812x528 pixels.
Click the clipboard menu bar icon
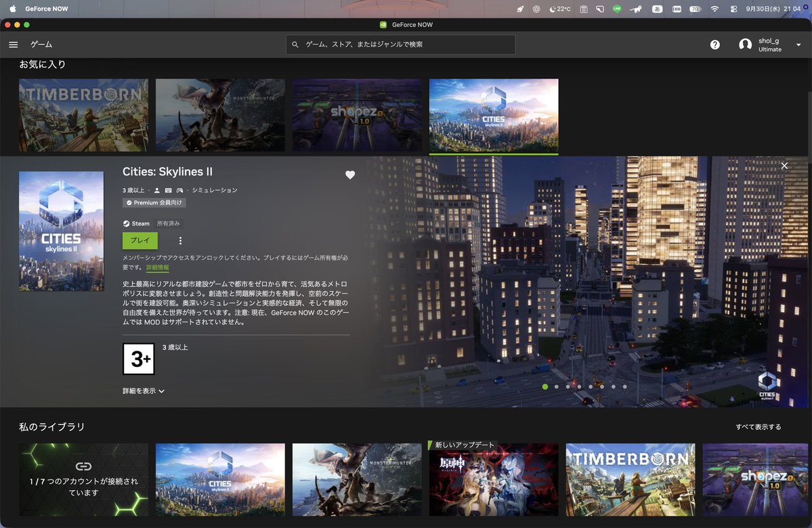click(x=584, y=9)
